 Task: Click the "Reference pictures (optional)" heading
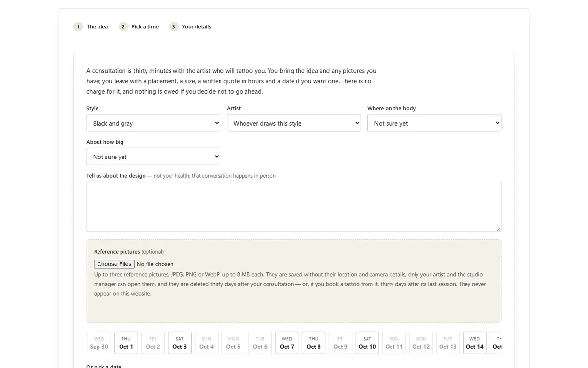coord(129,252)
